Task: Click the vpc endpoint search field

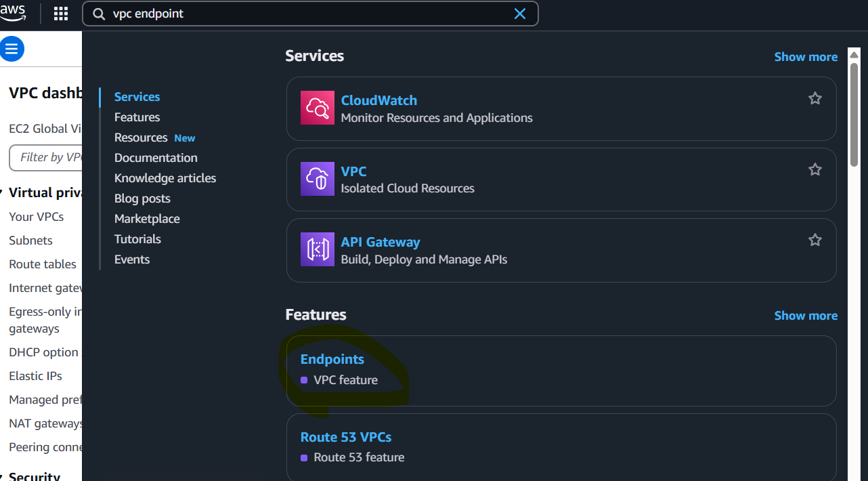Action: point(310,14)
